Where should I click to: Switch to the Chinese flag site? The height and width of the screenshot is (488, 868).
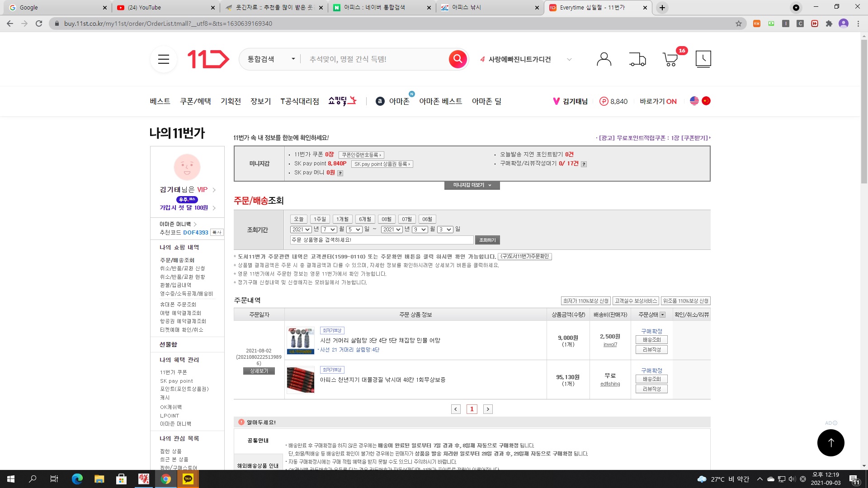pyautogui.click(x=706, y=101)
